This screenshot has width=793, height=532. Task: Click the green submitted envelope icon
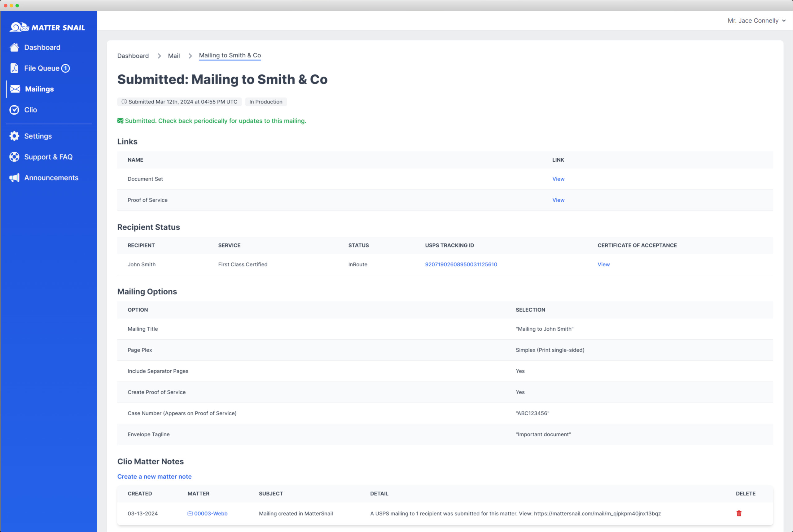coord(120,121)
